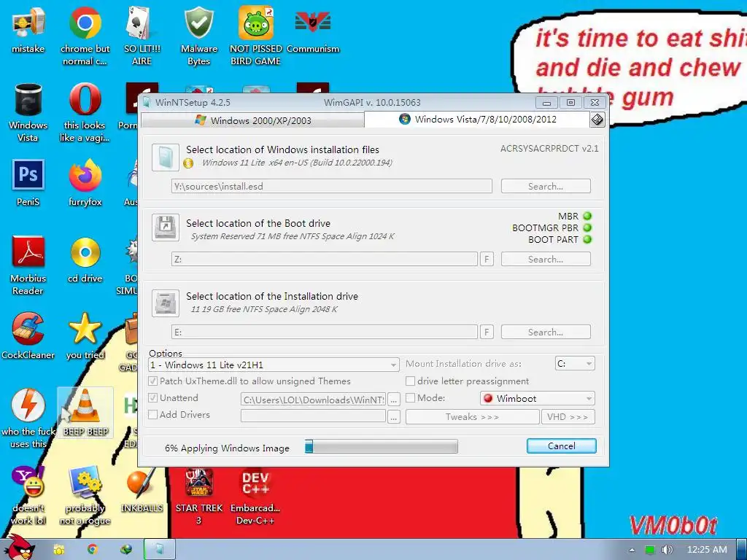Image resolution: width=747 pixels, height=560 pixels.
Task: Toggle the Mode checkbox
Action: click(410, 398)
